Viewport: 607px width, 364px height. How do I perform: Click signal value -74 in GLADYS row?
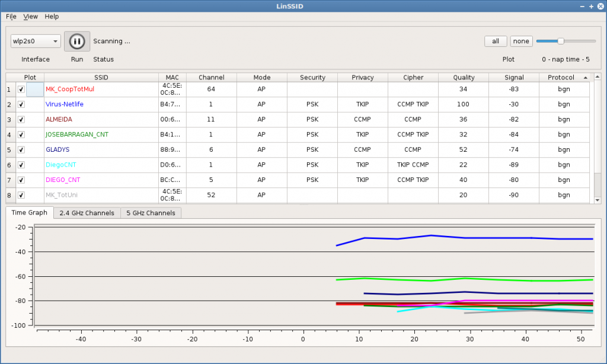[x=514, y=150]
